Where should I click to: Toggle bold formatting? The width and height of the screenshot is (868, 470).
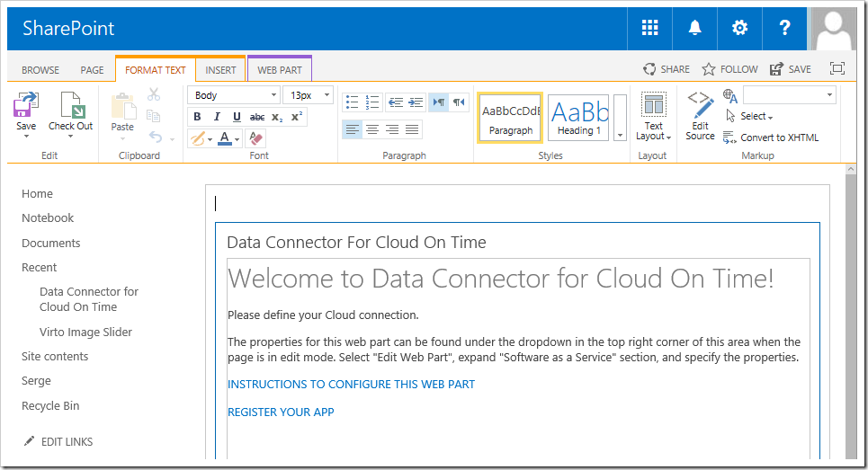point(198,117)
